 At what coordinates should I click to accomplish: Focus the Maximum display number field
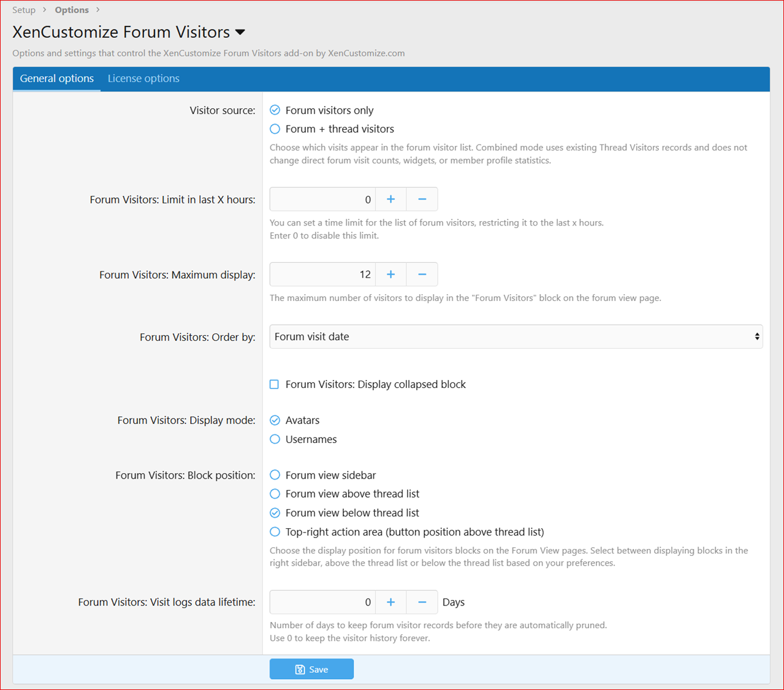click(x=322, y=275)
